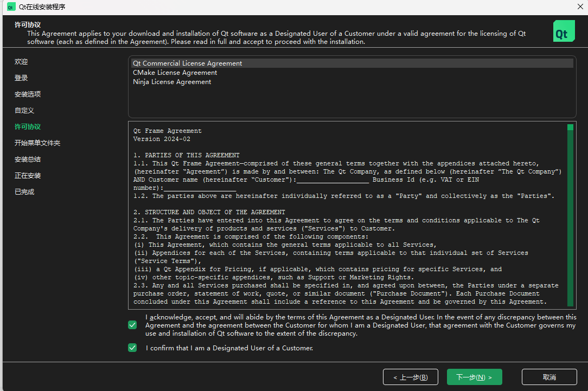Go to the next step with 下一步(N)
This screenshot has width=588, height=391.
(x=475, y=377)
